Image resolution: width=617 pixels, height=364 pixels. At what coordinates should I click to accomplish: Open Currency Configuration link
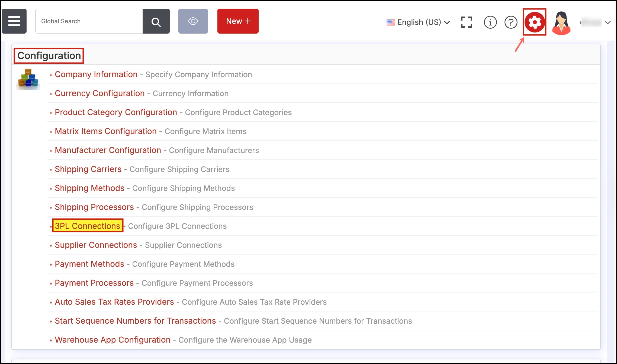point(99,93)
